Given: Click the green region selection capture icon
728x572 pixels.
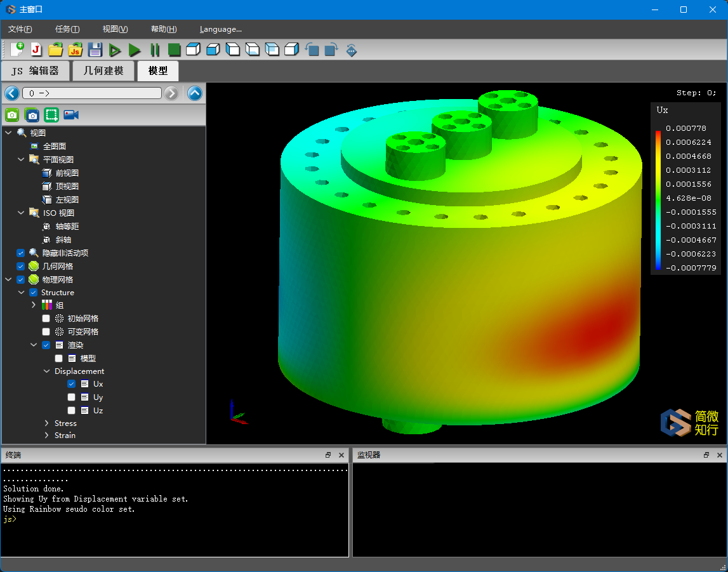Looking at the screenshot, I should click(51, 115).
